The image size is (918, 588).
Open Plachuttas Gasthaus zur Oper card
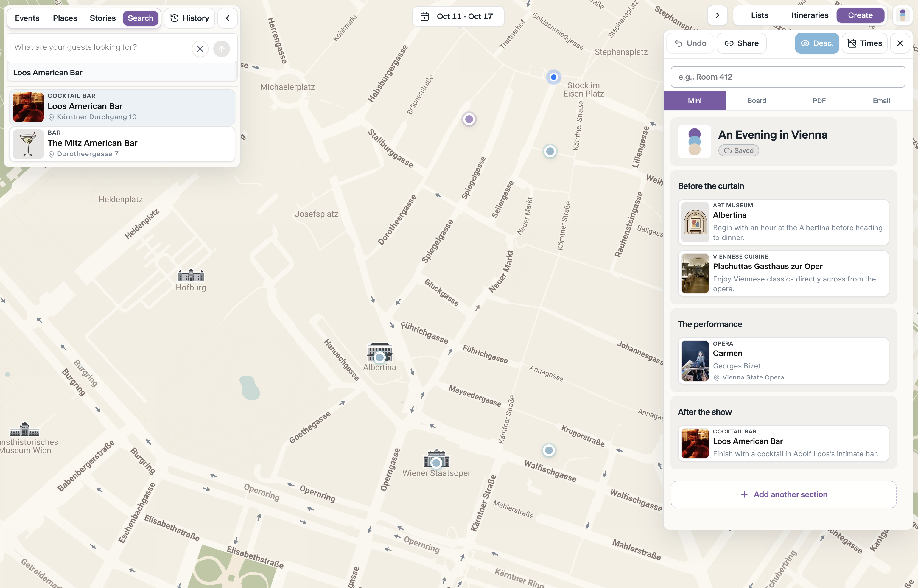tap(784, 273)
